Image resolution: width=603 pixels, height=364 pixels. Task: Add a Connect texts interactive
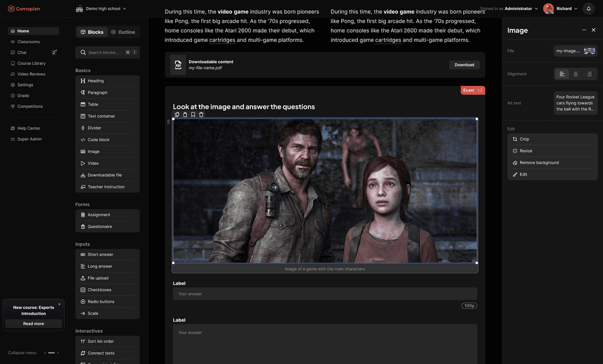point(108,353)
